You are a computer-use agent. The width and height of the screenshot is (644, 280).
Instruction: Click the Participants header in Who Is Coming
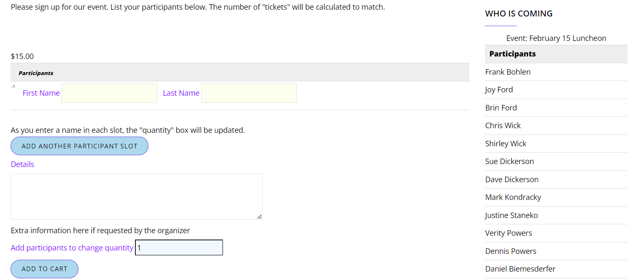coord(512,54)
